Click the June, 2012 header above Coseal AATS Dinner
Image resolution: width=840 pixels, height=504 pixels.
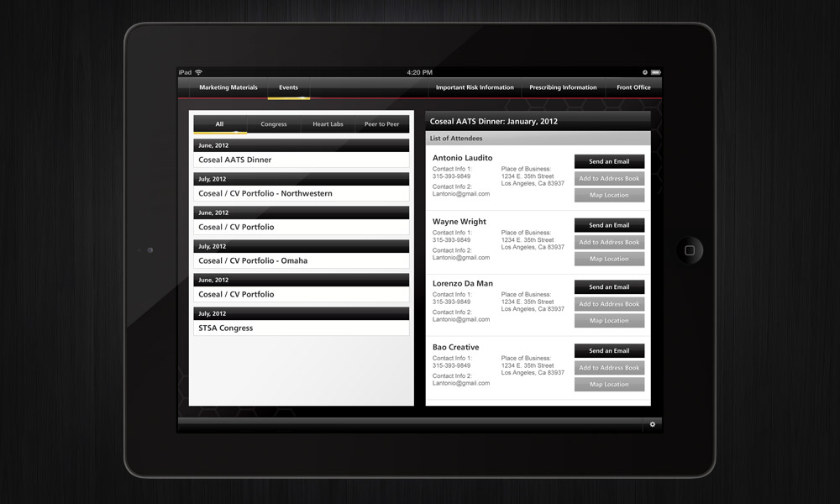(x=301, y=145)
